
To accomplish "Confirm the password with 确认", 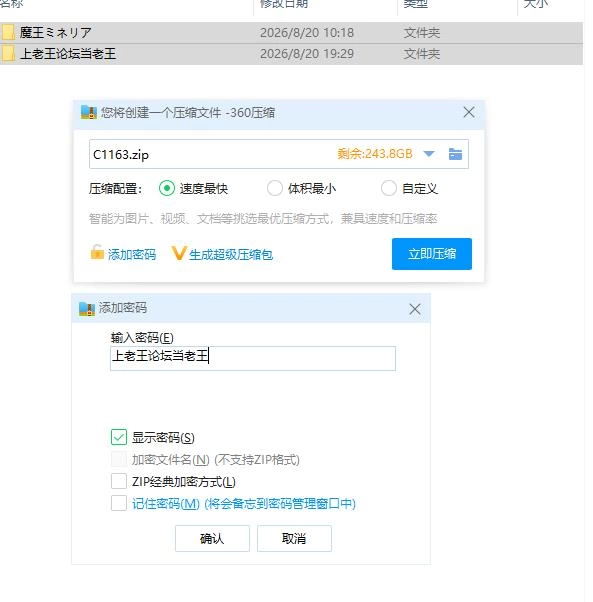I will click(x=212, y=539).
